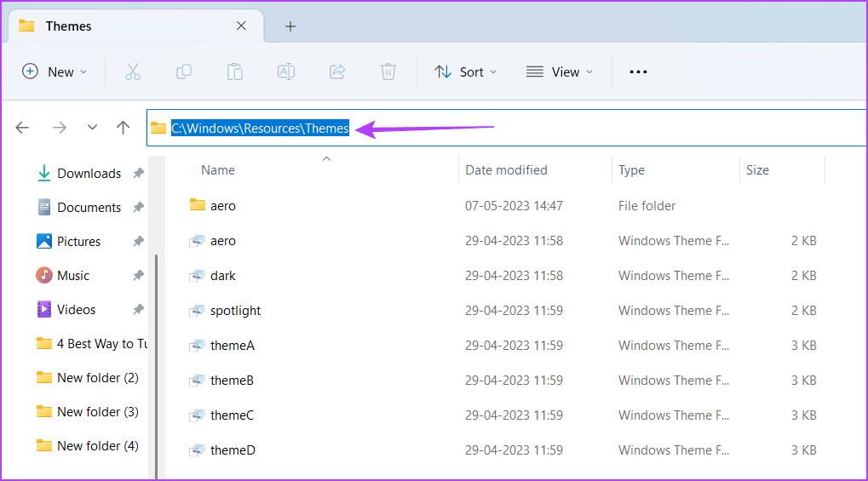The width and height of the screenshot is (868, 481).
Task: Go back with the left arrow
Action: click(x=22, y=128)
